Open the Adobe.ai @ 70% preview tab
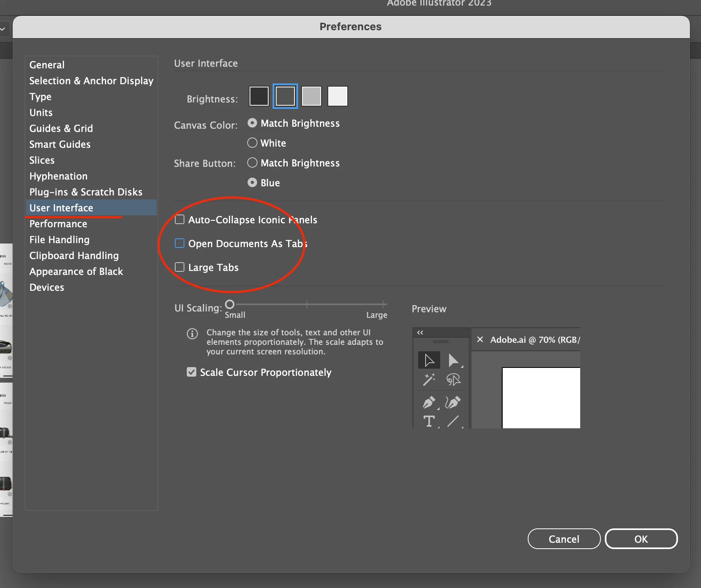 coord(535,340)
